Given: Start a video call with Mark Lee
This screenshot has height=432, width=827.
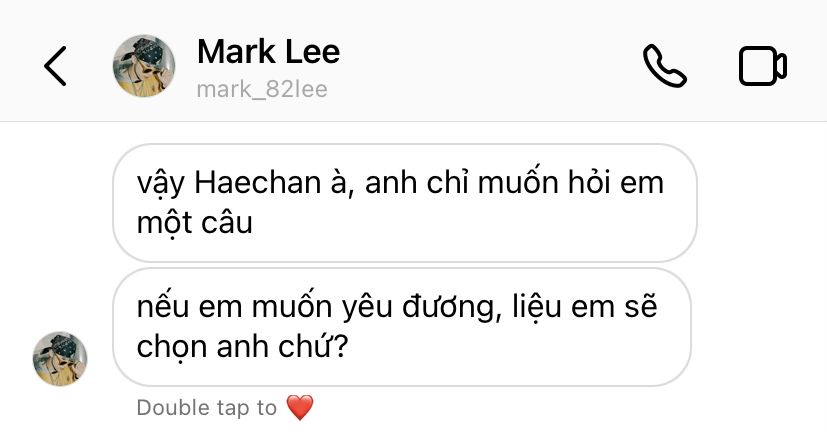Looking at the screenshot, I should (763, 66).
